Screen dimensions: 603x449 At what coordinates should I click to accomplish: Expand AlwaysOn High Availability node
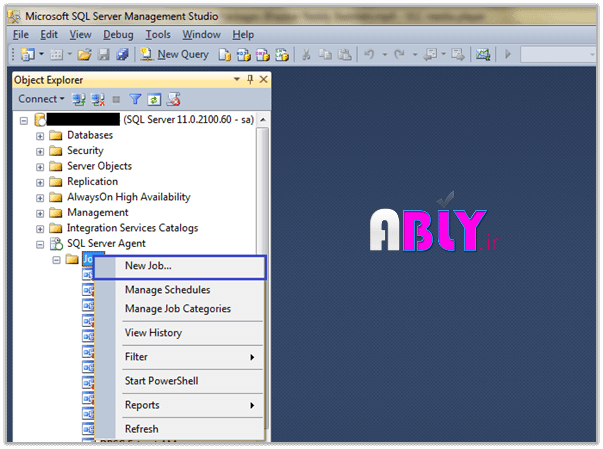pos(40,198)
